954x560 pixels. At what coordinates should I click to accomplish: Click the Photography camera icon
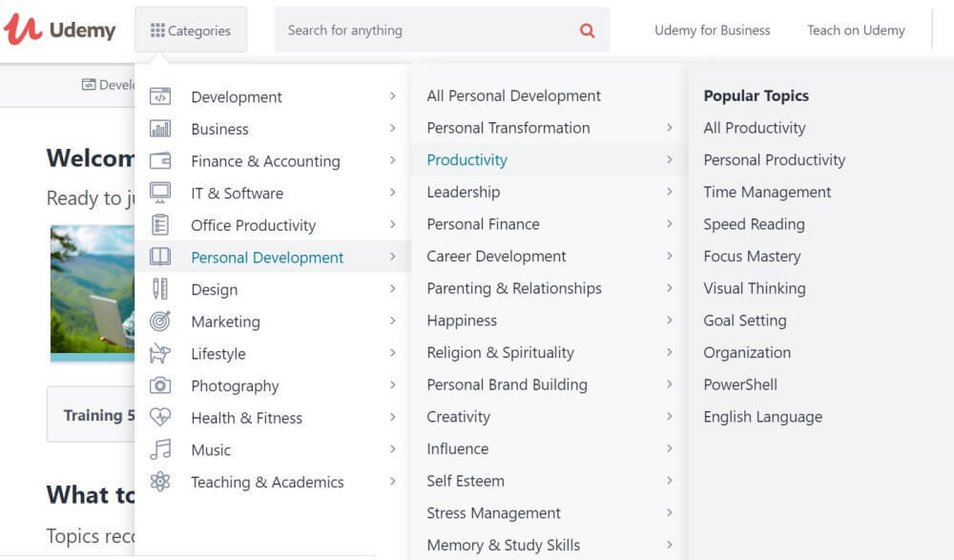tap(160, 385)
